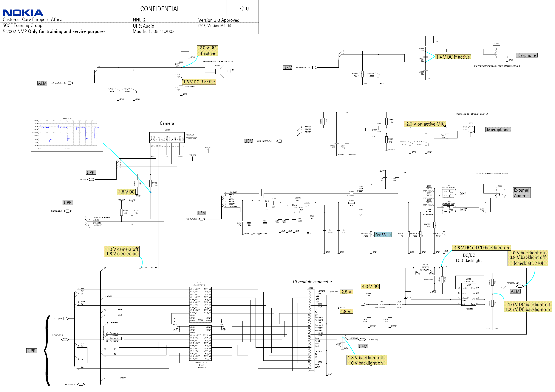Click the camera connector H130 component
Screen dimensions: 555x392
[167, 137]
